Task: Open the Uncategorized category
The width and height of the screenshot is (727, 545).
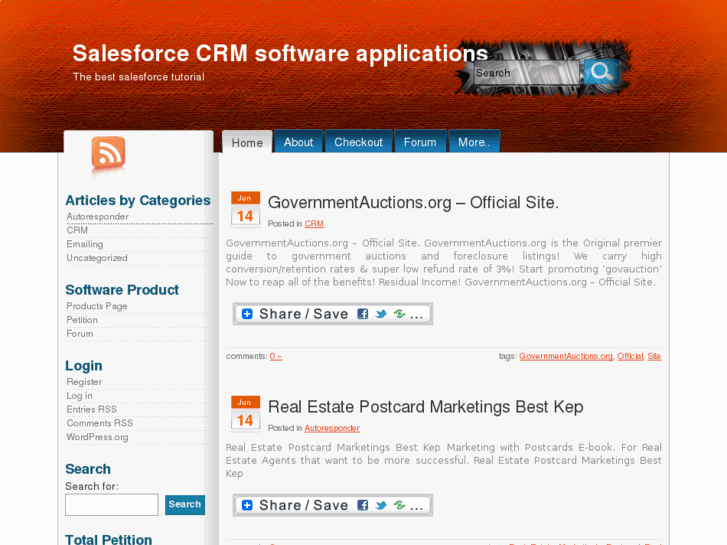Action: click(97, 258)
